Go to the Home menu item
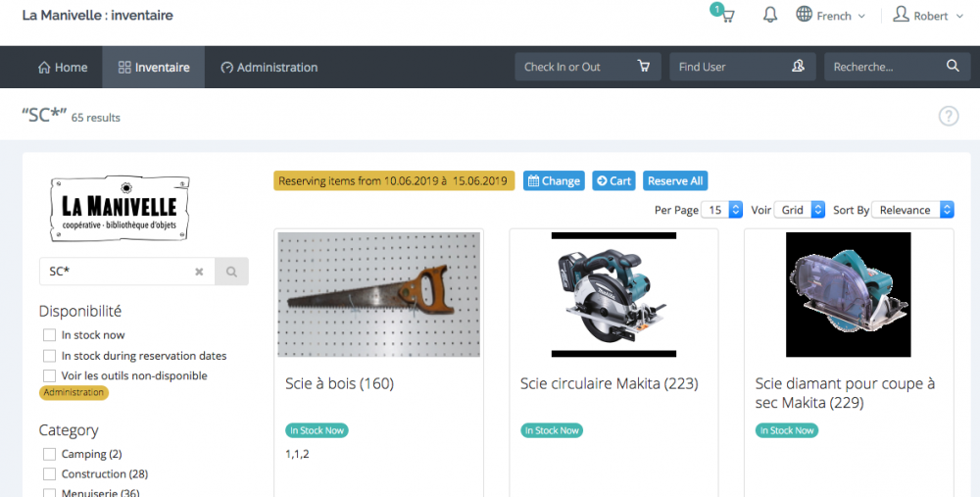 [63, 68]
